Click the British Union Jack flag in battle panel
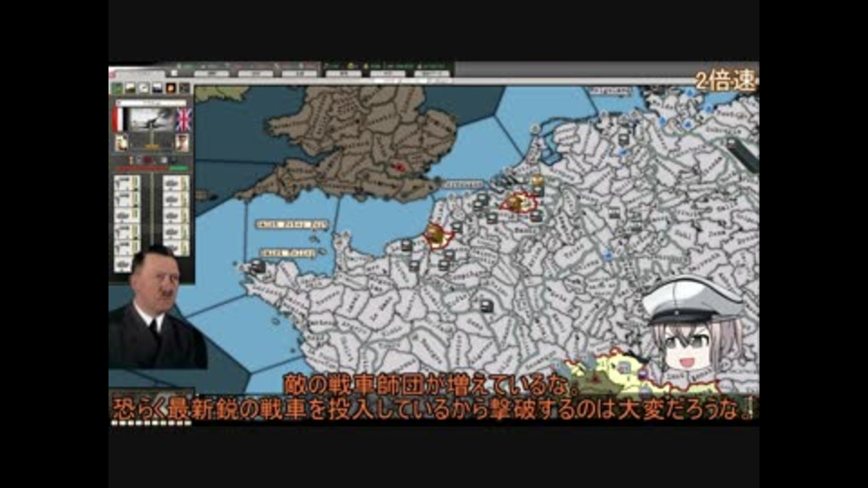 coord(184,120)
